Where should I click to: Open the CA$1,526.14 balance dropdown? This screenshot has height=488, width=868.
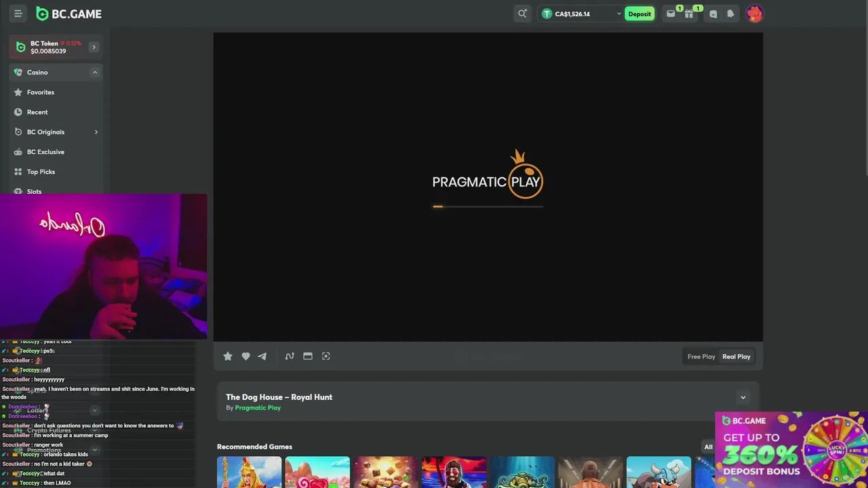pyautogui.click(x=582, y=14)
